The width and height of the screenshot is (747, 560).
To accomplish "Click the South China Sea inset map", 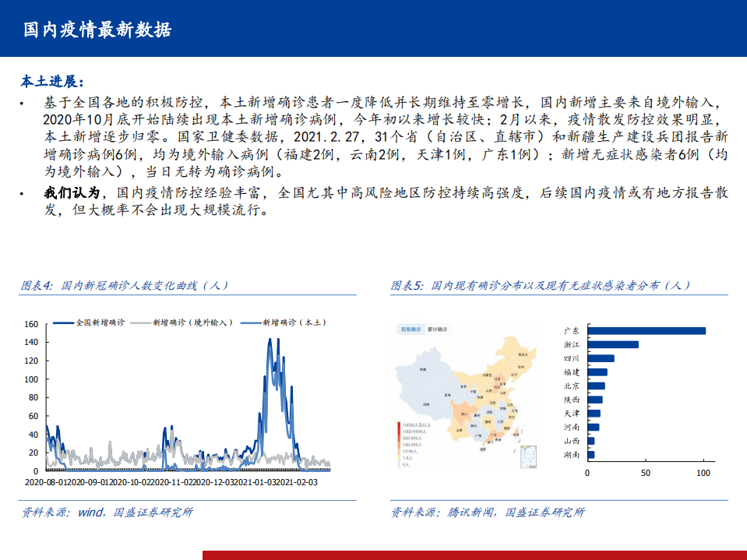I will [x=529, y=459].
